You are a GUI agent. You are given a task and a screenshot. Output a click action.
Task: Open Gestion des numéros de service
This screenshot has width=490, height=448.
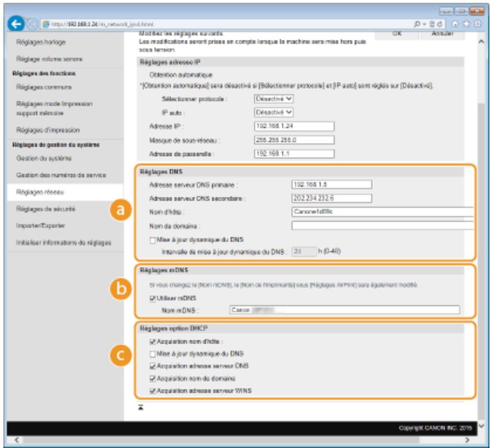point(61,175)
